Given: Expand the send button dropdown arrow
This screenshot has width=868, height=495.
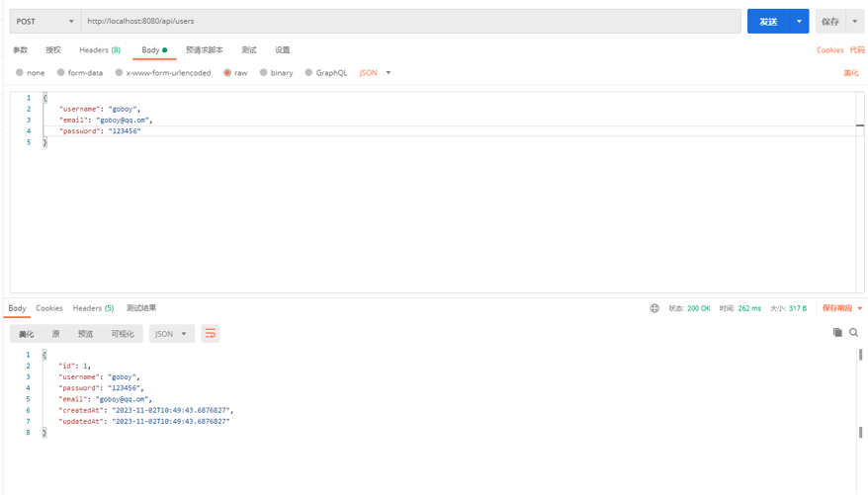Looking at the screenshot, I should tap(799, 21).
